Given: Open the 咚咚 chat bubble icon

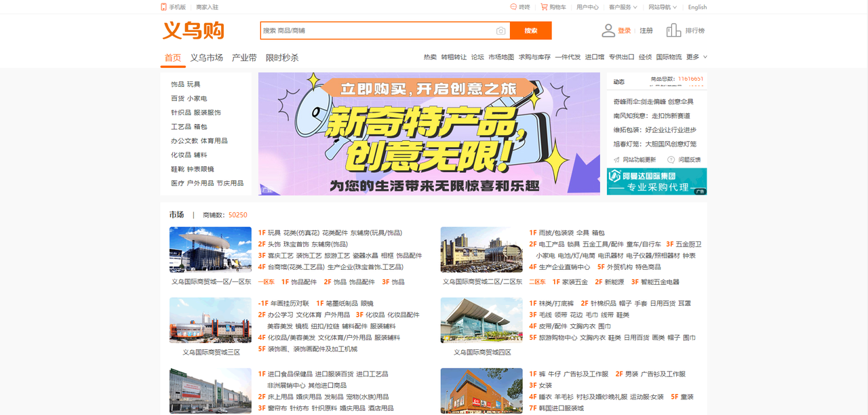Looking at the screenshot, I should (513, 7).
